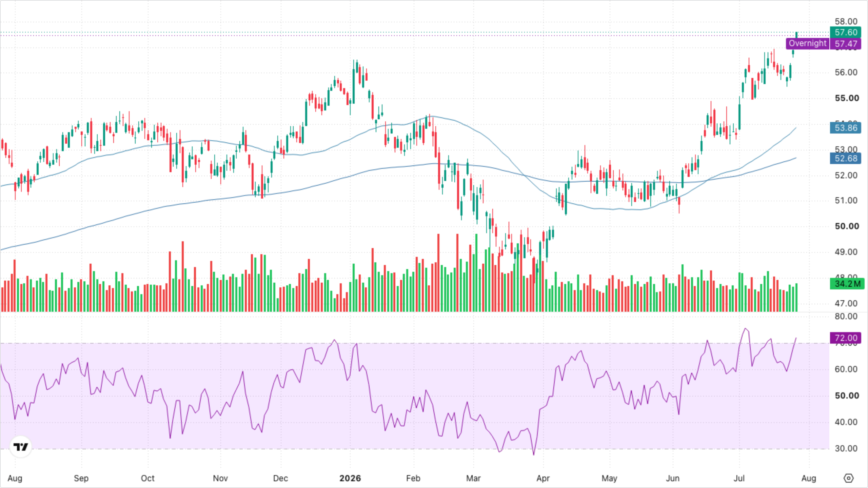Click the Aug label at right of time axis

(809, 478)
